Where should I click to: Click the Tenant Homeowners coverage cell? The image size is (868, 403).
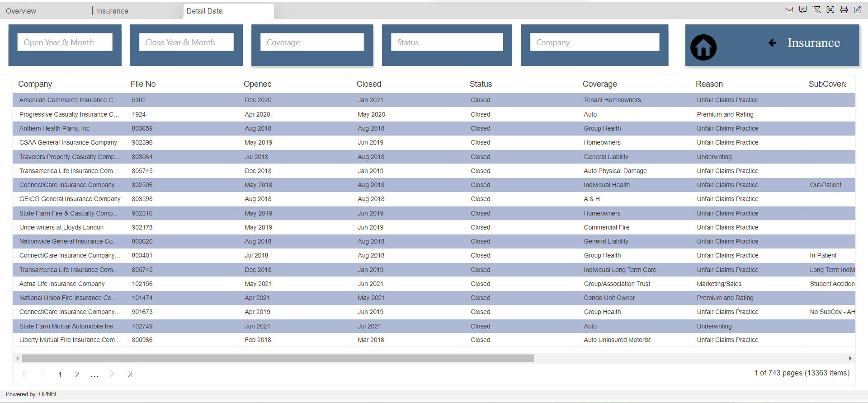pyautogui.click(x=612, y=100)
